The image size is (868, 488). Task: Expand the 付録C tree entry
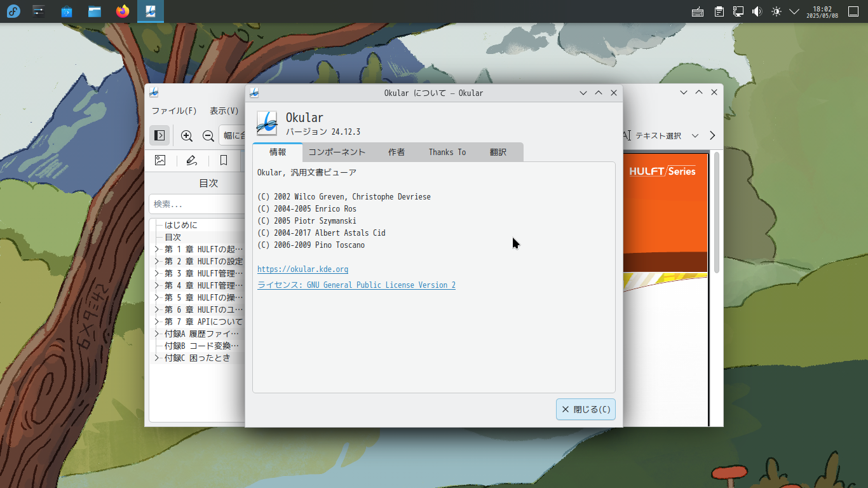pyautogui.click(x=157, y=358)
